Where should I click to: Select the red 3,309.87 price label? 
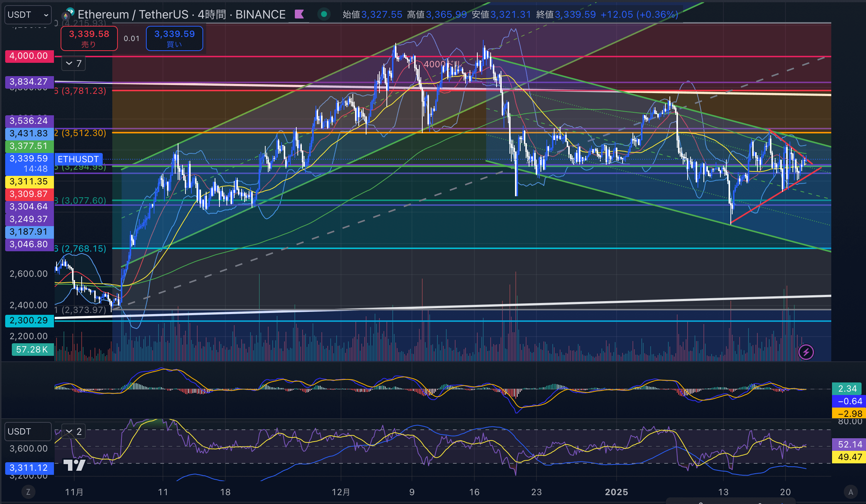click(29, 194)
